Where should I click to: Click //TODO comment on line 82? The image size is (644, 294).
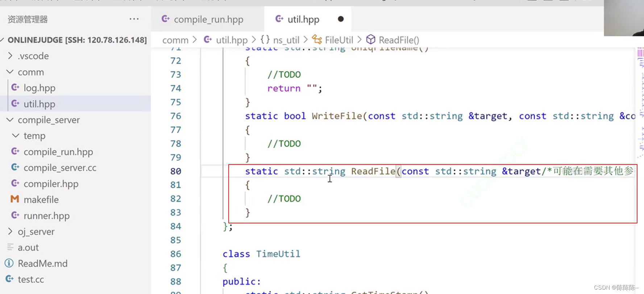284,199
